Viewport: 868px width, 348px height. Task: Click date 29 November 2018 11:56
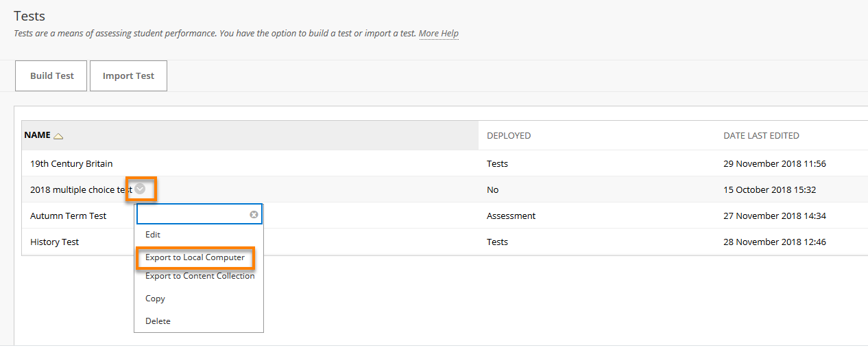point(775,164)
